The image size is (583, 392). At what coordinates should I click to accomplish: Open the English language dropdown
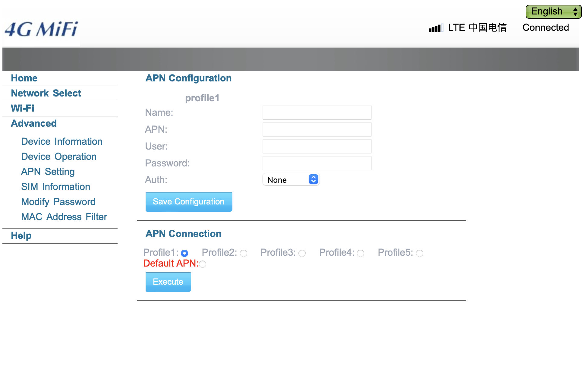pyautogui.click(x=553, y=11)
